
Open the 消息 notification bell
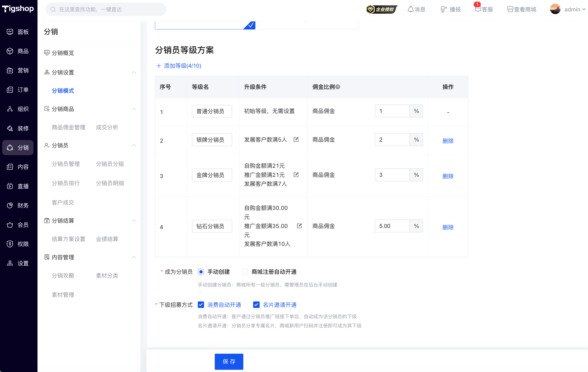(x=411, y=9)
